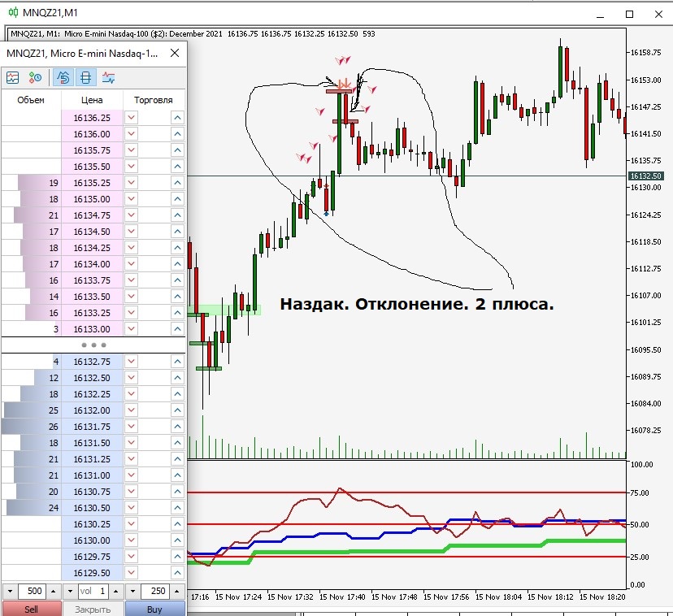Maximize the MNQZ21,M1 chart window
673x616 pixels.
629,14
